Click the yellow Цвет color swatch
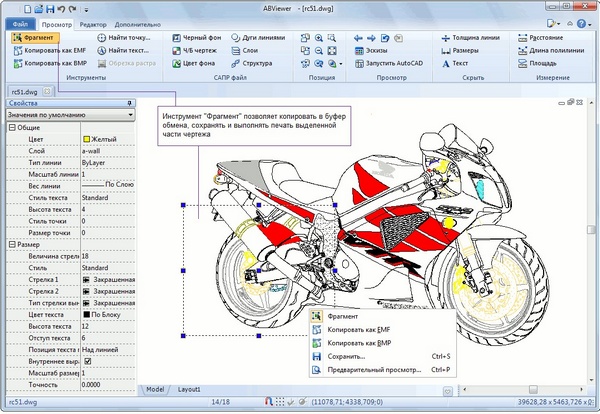This screenshot has width=600, height=414. [87, 139]
